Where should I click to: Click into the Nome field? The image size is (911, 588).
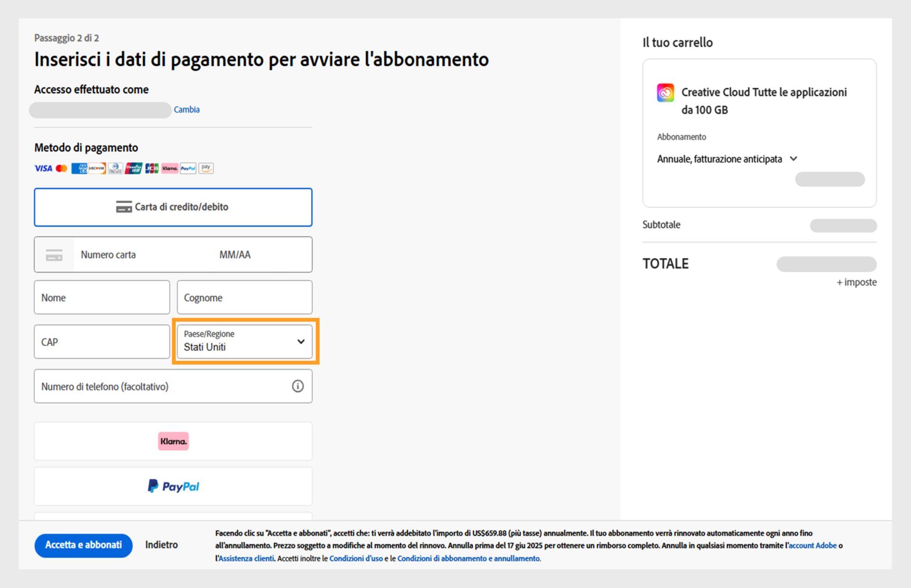tap(102, 297)
